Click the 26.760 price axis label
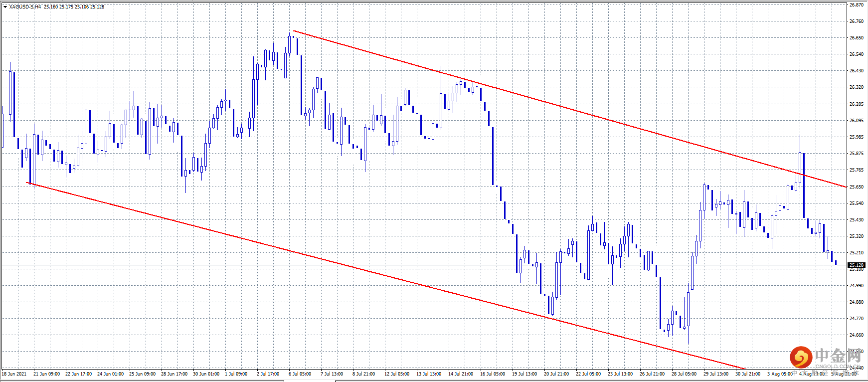 click(857, 21)
